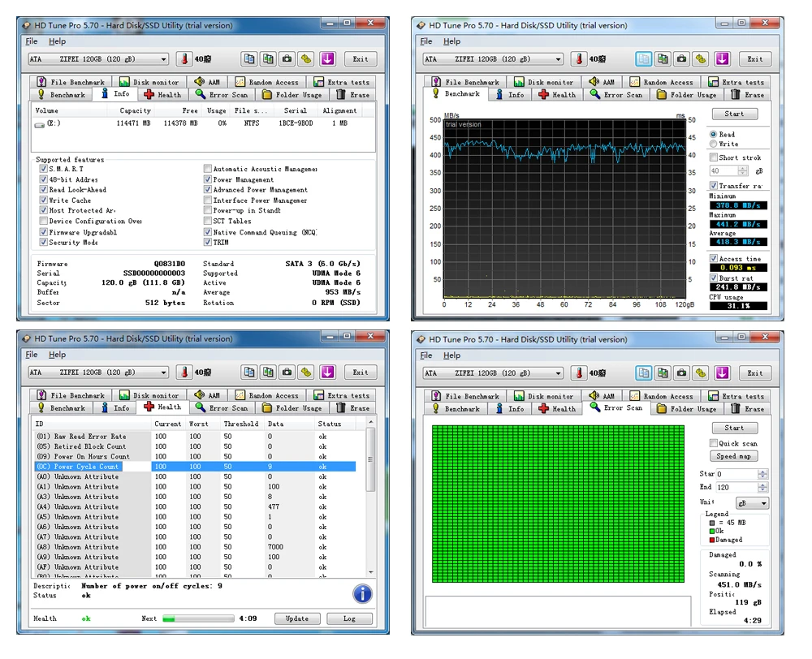
Task: Toggle Write Cache checkbox in Info window
Action: tap(44, 200)
